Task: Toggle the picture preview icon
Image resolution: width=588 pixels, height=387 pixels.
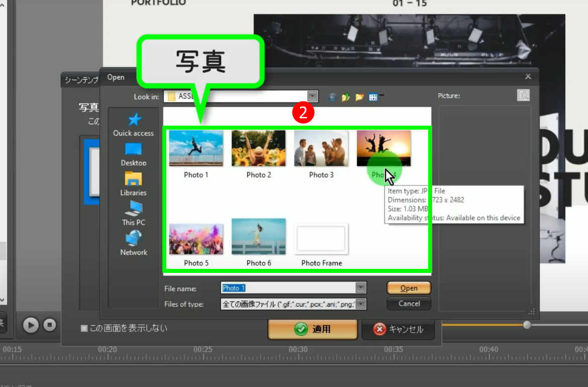Action: point(523,95)
